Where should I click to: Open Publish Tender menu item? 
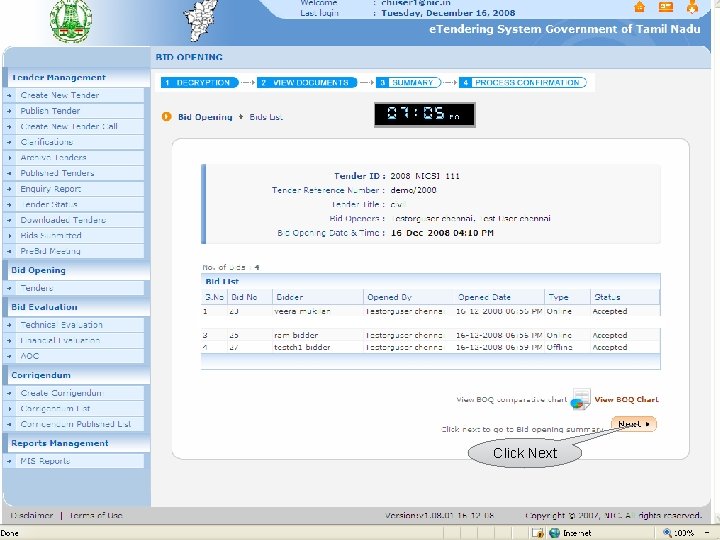[x=50, y=111]
